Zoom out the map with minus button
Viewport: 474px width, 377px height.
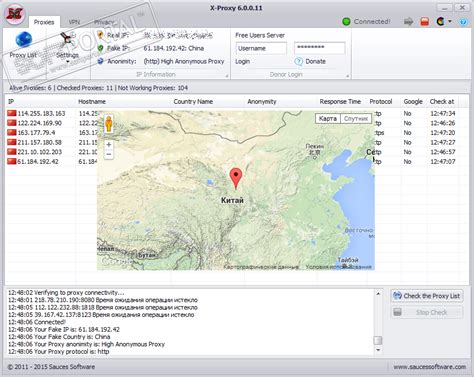click(x=109, y=154)
